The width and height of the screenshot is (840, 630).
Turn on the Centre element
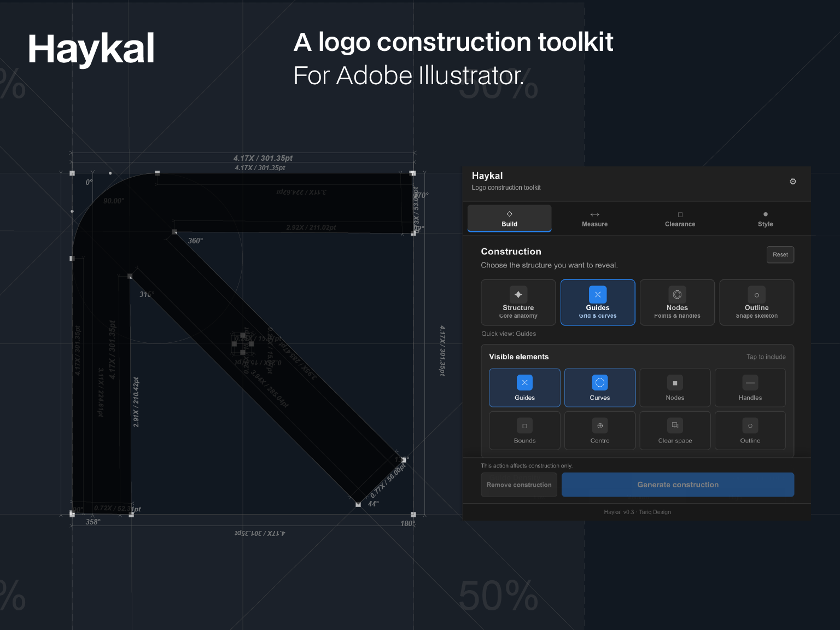click(600, 431)
